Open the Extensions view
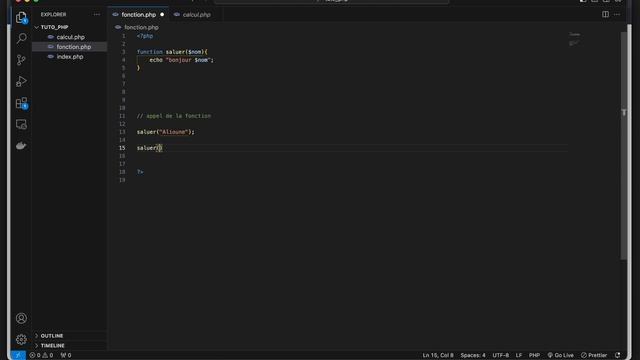 [21, 103]
